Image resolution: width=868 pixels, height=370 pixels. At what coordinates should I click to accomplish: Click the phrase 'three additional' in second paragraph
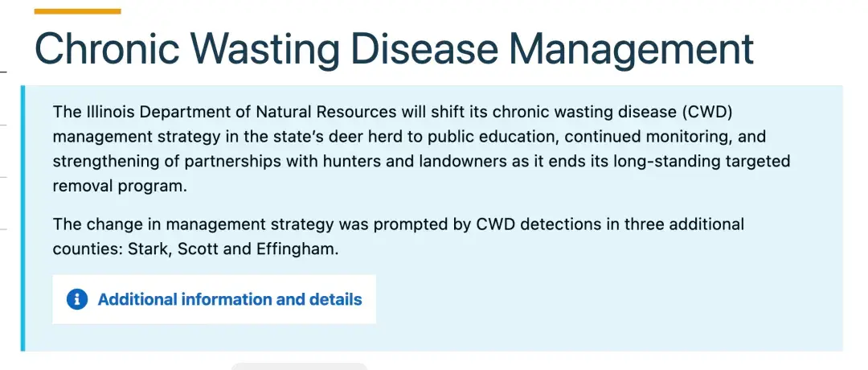pos(684,224)
